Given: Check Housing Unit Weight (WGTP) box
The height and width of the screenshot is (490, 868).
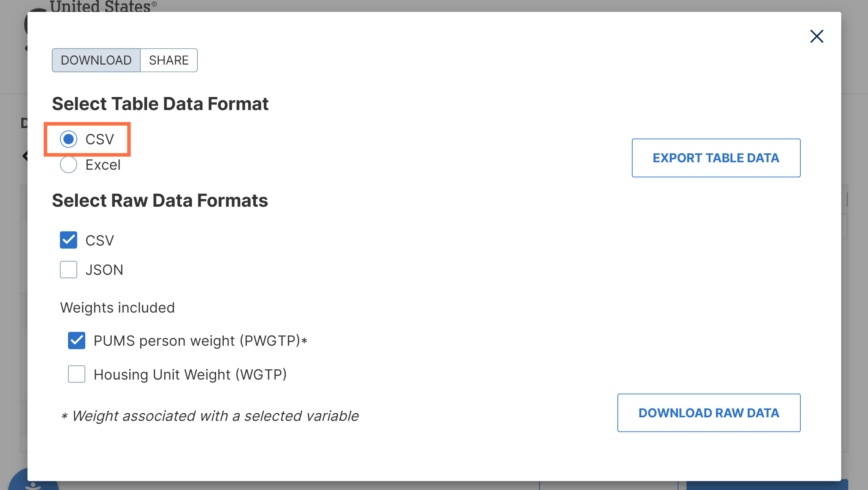Looking at the screenshot, I should click(76, 374).
